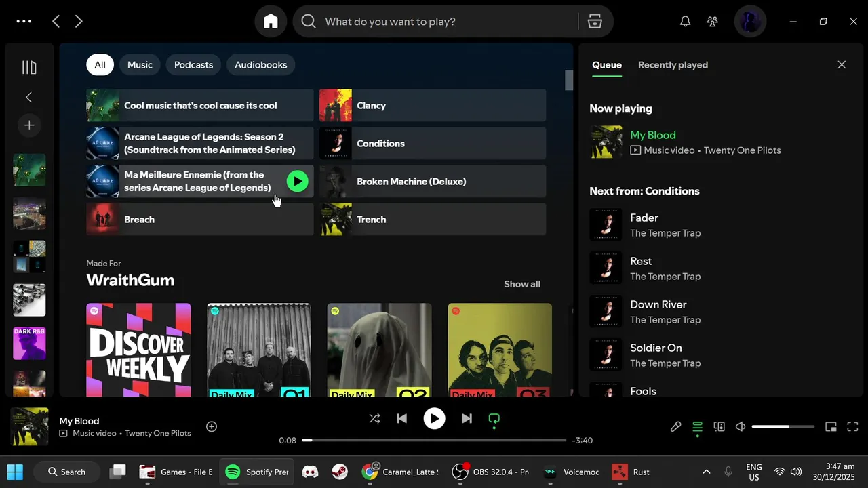The width and height of the screenshot is (868, 488).
Task: Enter full screen mode icon
Action: pos(852,426)
